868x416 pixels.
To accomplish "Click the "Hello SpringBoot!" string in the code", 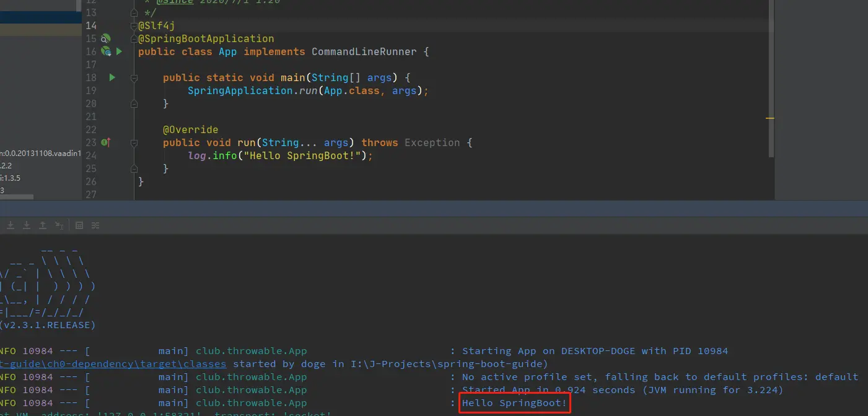I will tap(303, 155).
